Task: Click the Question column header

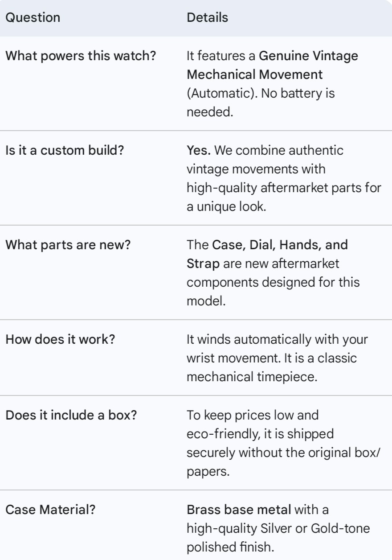Action: (32, 18)
